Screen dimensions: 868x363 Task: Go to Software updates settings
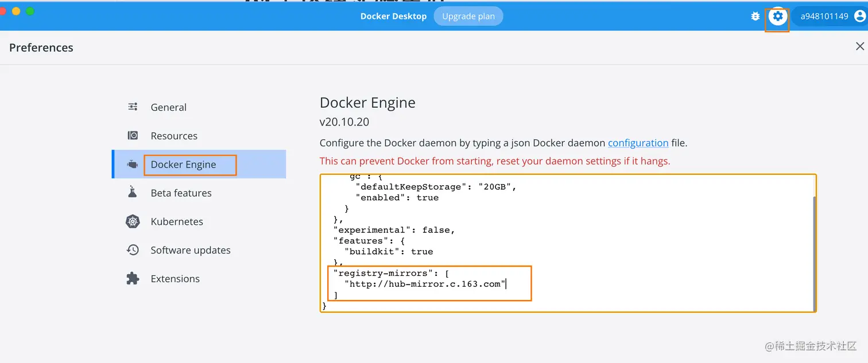pos(191,251)
